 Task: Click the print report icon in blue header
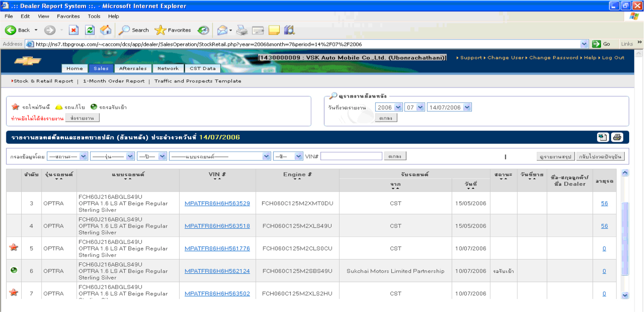pos(617,137)
